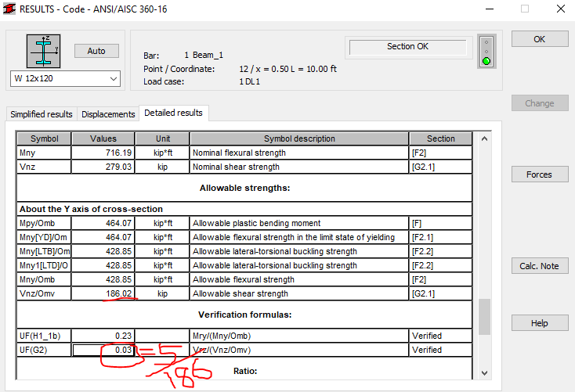The height and width of the screenshot is (392, 575).
Task: Click scrollbar up arrow in results table
Action: 484,138
